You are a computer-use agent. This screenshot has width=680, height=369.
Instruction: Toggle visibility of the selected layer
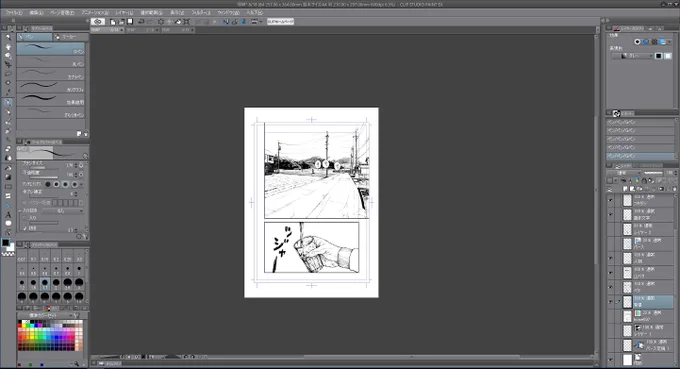point(611,302)
